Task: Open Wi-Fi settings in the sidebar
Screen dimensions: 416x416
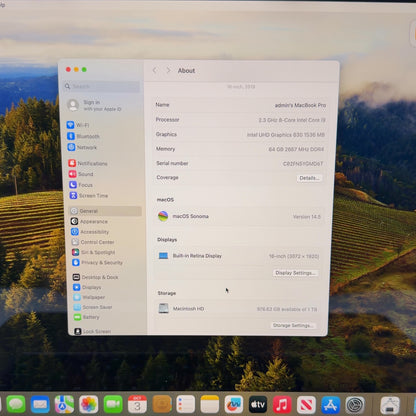Action: point(78,125)
